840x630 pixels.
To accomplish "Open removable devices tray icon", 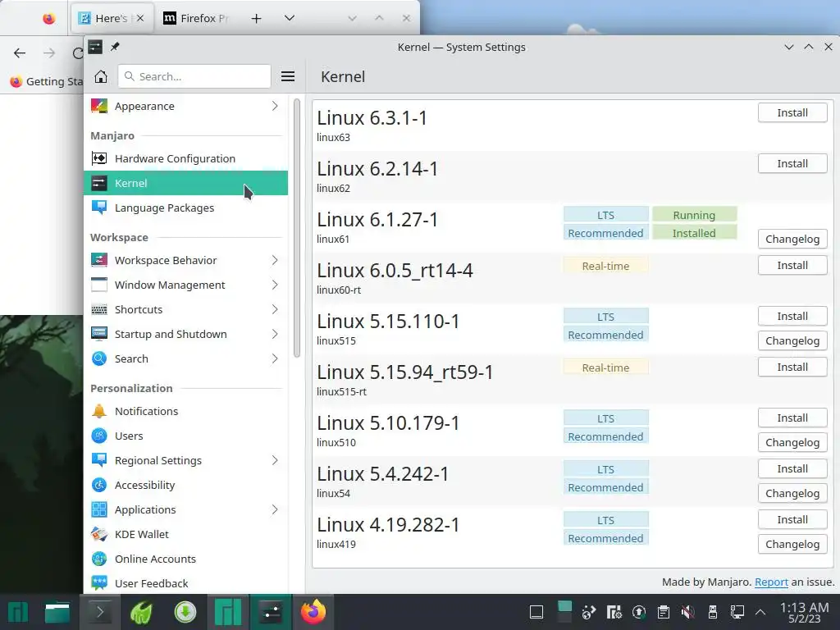I will coord(713,612).
